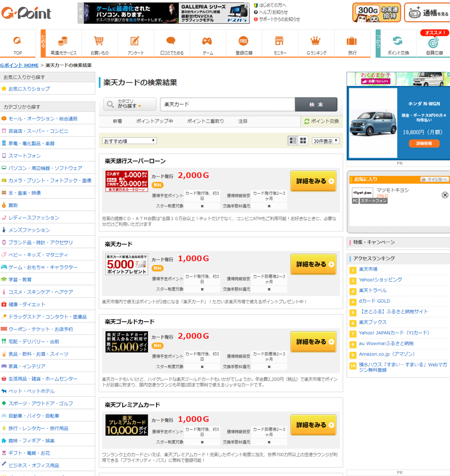450x476 pixels.
Task: Click the 通帳を見る passbook button
Action: coord(427,13)
